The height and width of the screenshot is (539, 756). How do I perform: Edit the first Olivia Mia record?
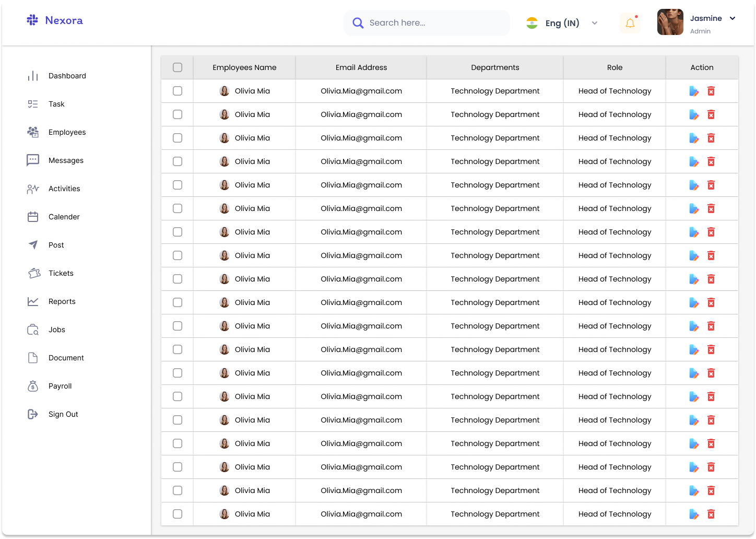pyautogui.click(x=694, y=91)
